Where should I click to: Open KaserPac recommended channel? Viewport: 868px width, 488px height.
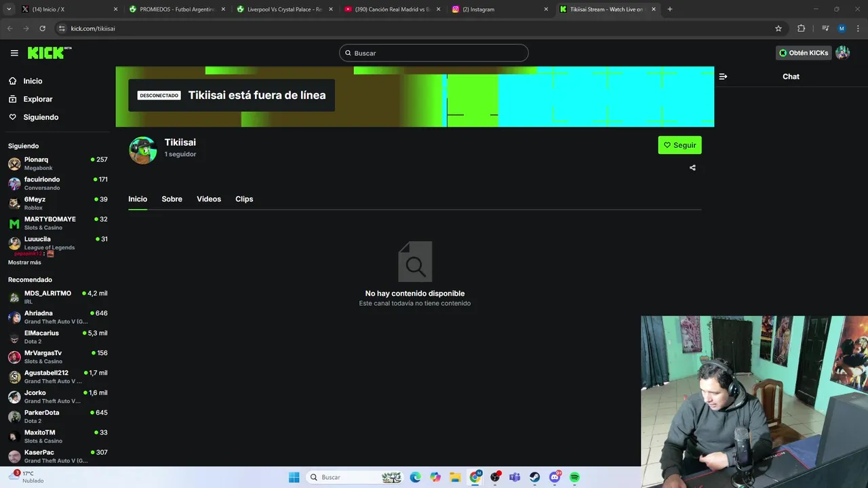pos(58,456)
